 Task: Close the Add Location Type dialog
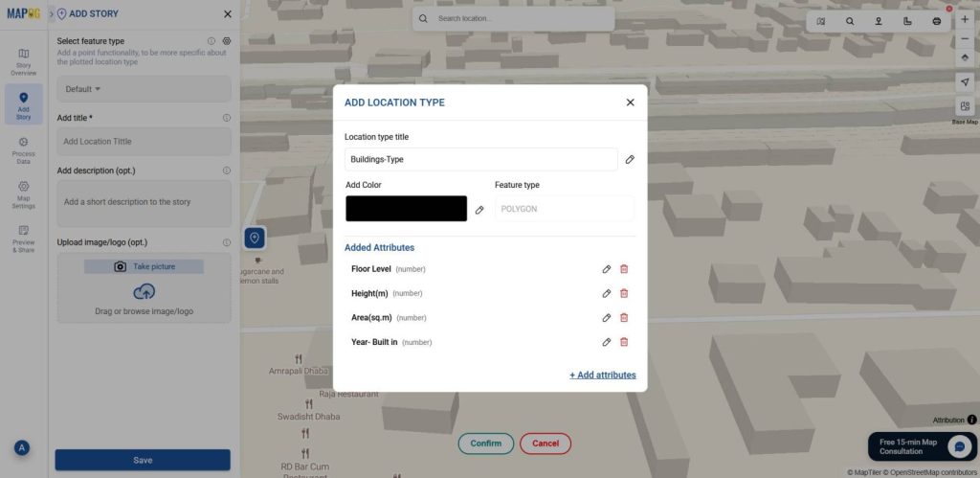click(630, 102)
